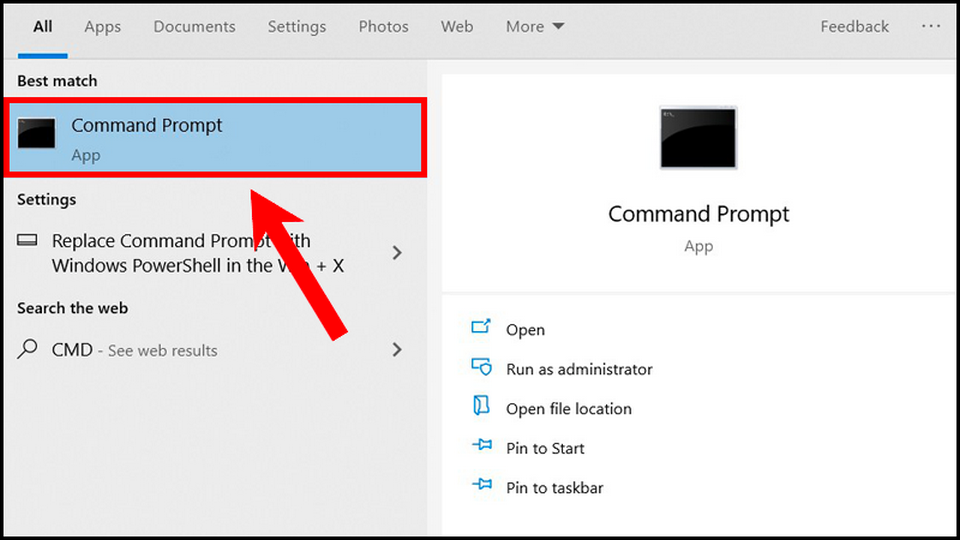The height and width of the screenshot is (540, 960).
Task: Click the Open file location icon
Action: coord(481,407)
